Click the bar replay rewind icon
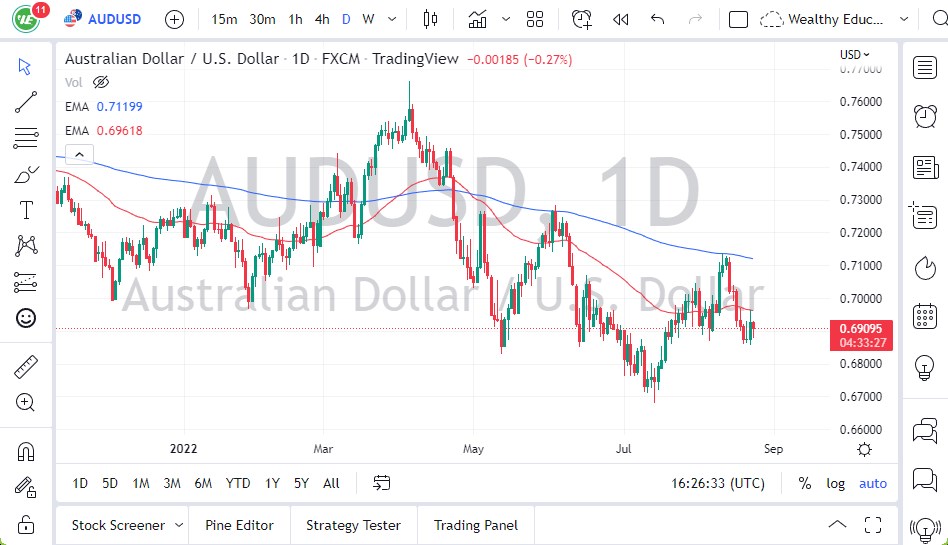Image resolution: width=948 pixels, height=545 pixels. click(621, 19)
